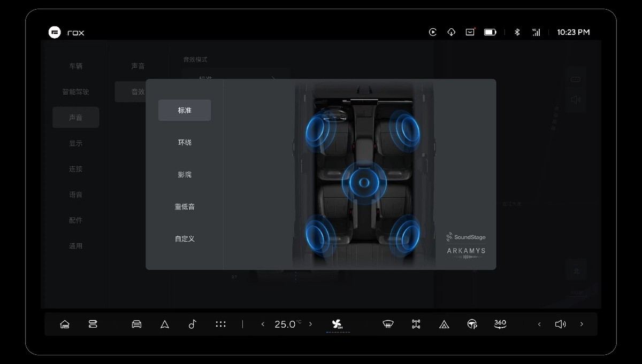Tap the dimmed speaker icon at right edge
642x364 pixels.
click(x=575, y=99)
